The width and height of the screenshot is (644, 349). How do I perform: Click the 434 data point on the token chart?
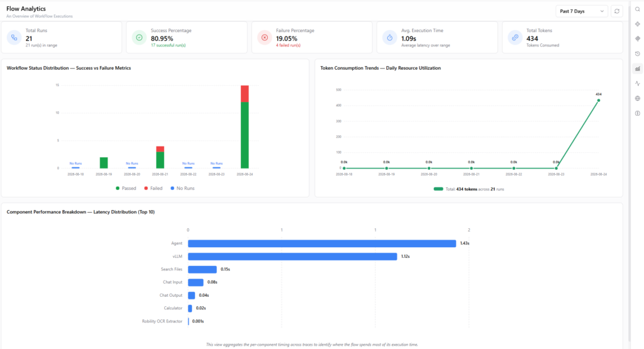point(599,100)
